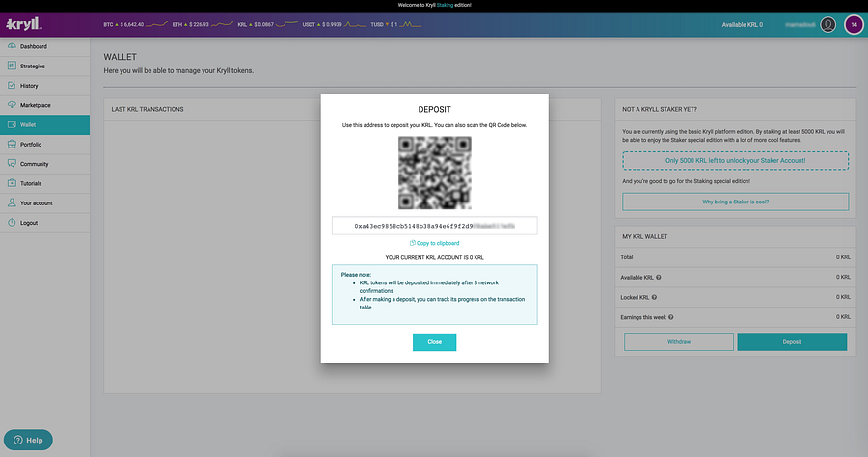868x457 pixels.
Task: Click the deposit QR code image
Action: [435, 173]
